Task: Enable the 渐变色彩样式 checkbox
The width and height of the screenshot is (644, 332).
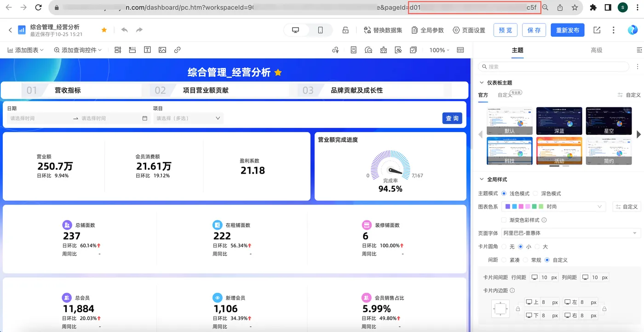Action: tap(504, 220)
